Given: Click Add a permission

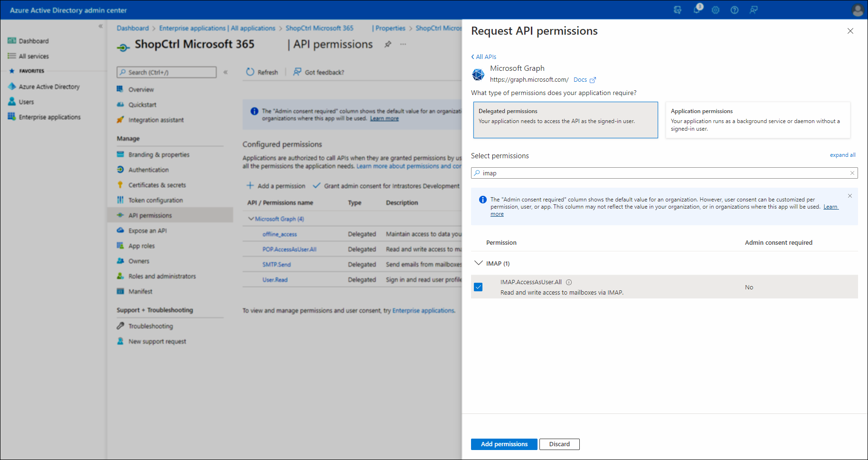Looking at the screenshot, I should point(276,186).
